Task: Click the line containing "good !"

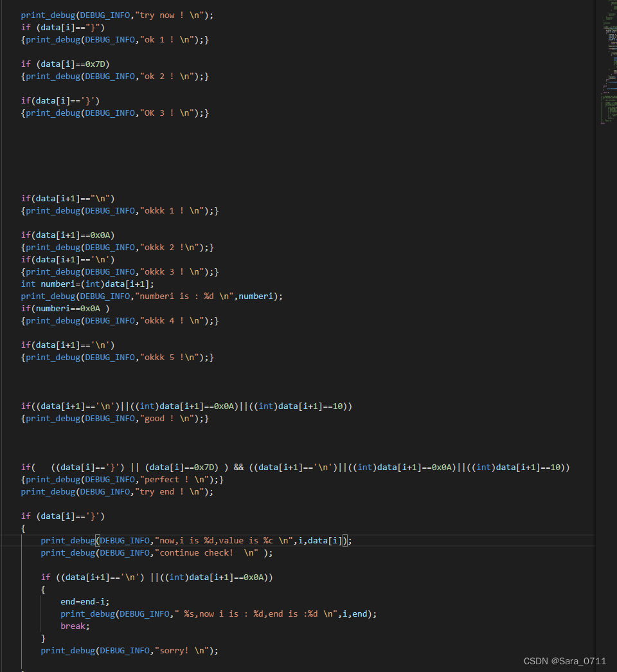Action: tap(115, 419)
